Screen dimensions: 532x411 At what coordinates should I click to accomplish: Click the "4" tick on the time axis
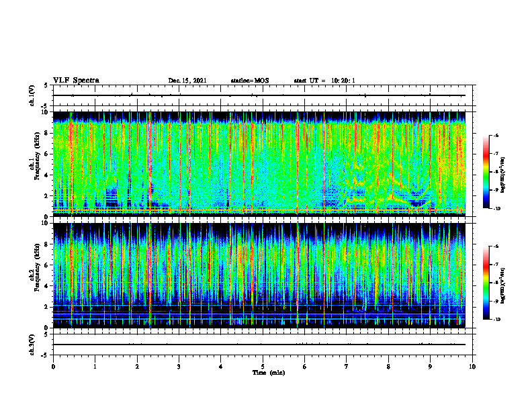(221, 367)
